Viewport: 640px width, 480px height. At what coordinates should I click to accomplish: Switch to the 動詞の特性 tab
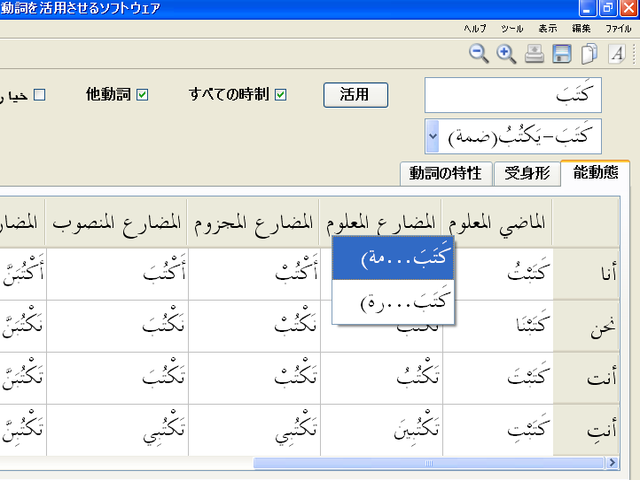click(446, 173)
